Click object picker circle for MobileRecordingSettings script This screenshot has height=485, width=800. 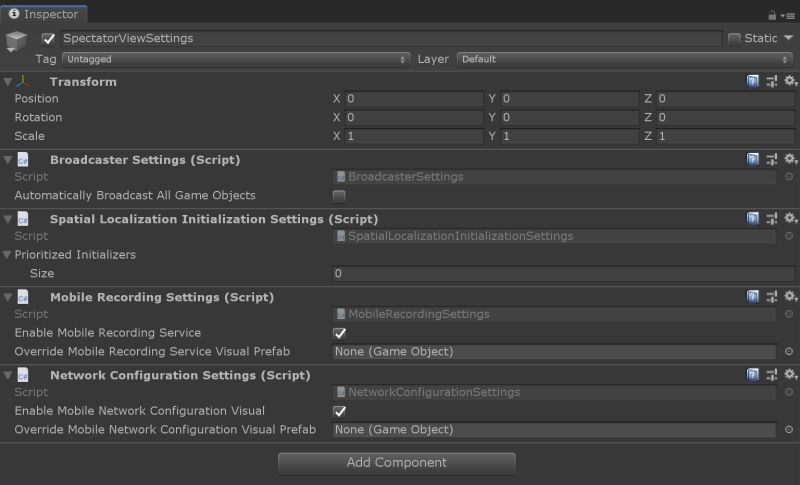point(789,314)
